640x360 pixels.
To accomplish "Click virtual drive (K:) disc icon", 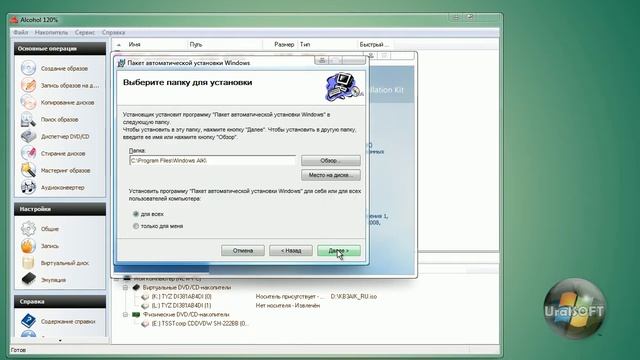I will (145, 297).
